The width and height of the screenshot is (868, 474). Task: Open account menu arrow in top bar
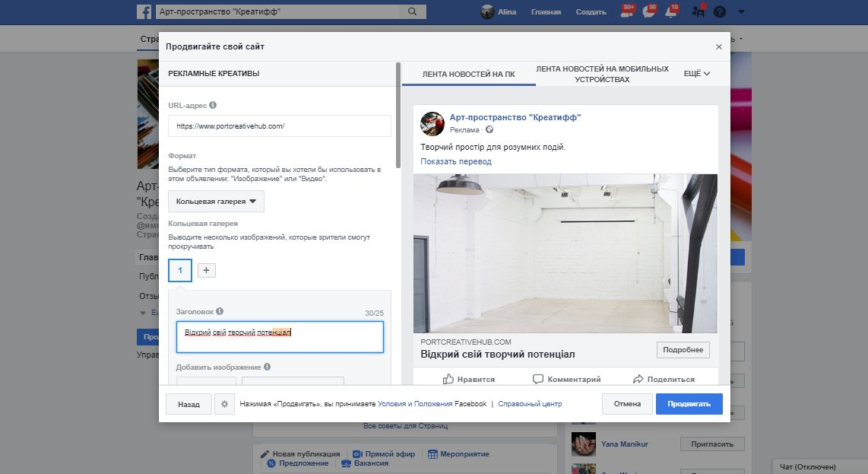741,11
